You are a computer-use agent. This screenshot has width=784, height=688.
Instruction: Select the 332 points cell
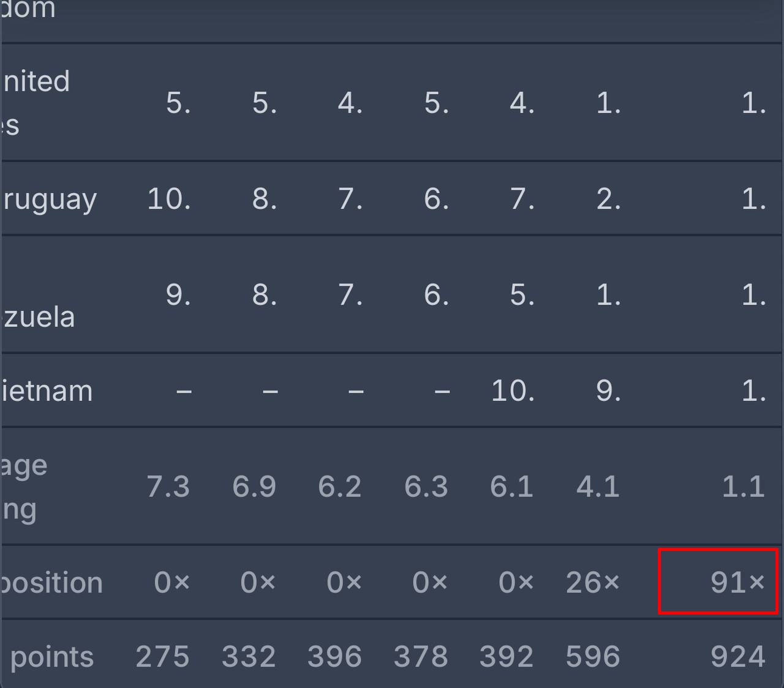pos(249,657)
